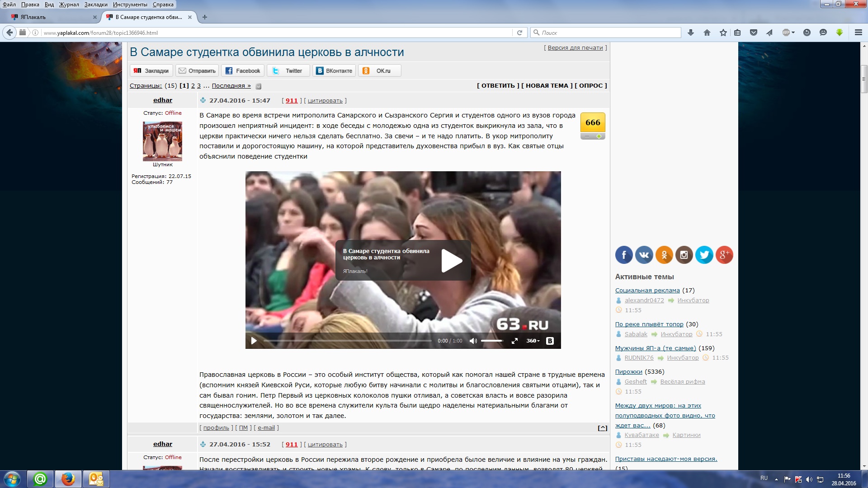Click the цитировать link of the 15:52 post
868x488 pixels.
[x=325, y=444]
